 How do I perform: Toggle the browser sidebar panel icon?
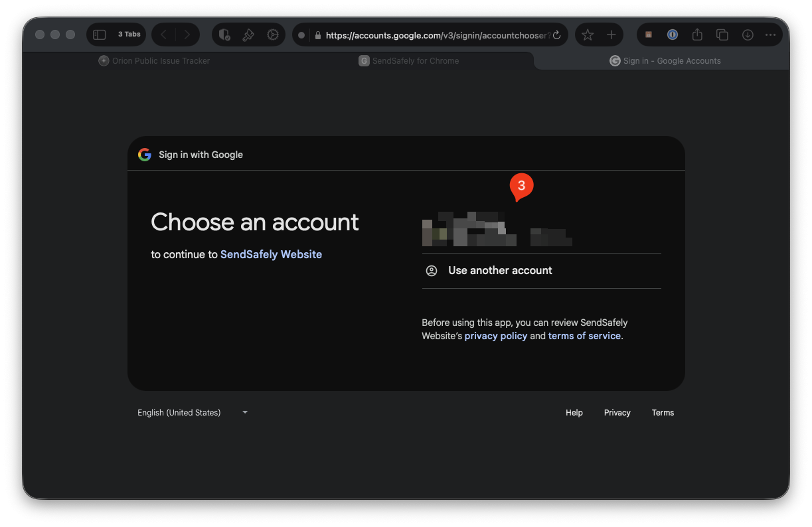pos(100,35)
